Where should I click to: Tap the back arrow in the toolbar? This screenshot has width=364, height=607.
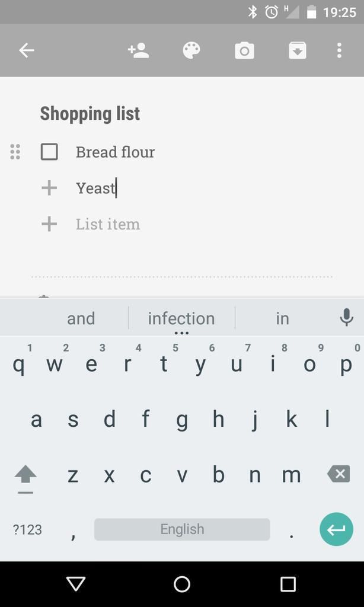27,50
